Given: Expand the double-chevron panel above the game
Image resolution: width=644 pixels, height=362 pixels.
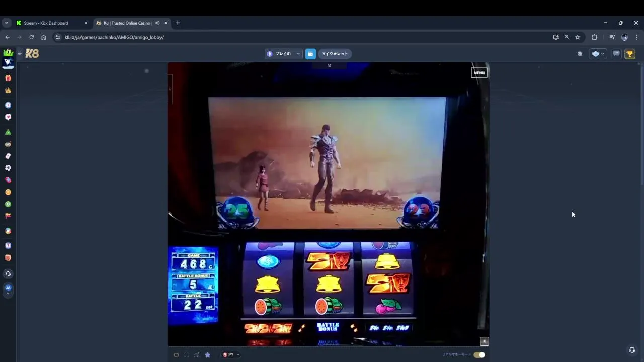Looking at the screenshot, I should coord(330,66).
